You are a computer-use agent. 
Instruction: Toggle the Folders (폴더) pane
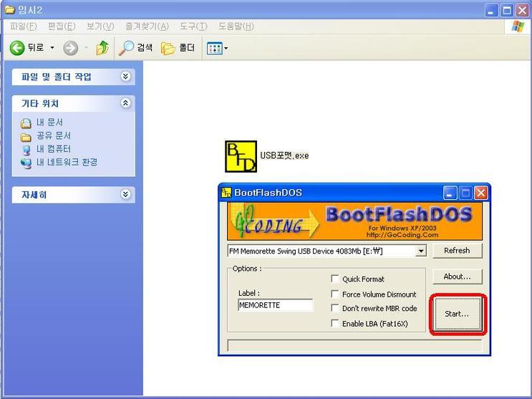click(x=178, y=48)
